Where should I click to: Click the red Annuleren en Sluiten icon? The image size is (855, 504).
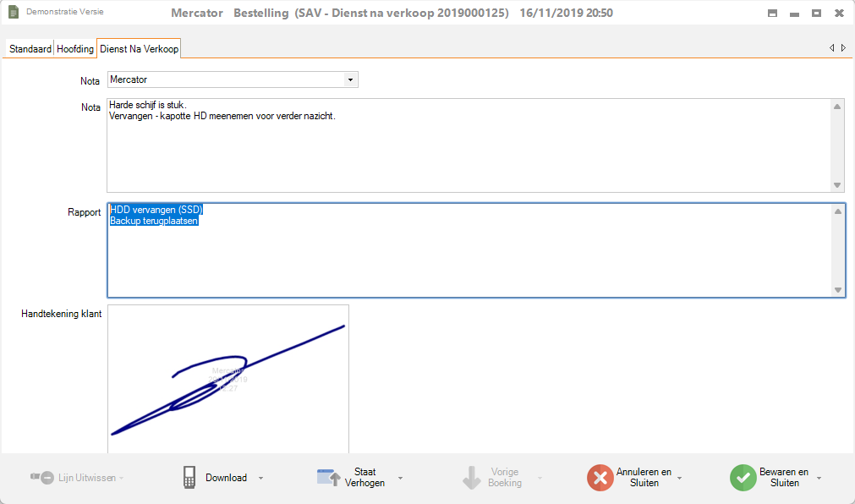coord(600,478)
